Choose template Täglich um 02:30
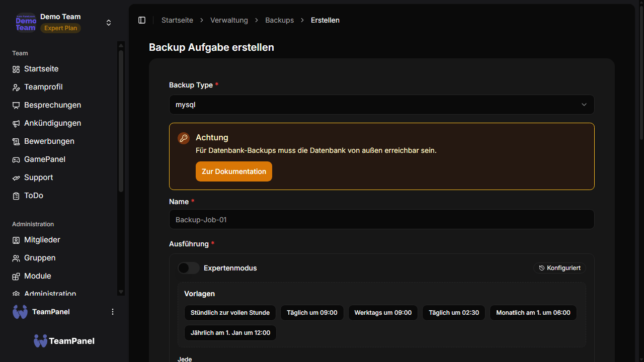Image resolution: width=644 pixels, height=362 pixels. [x=454, y=313]
